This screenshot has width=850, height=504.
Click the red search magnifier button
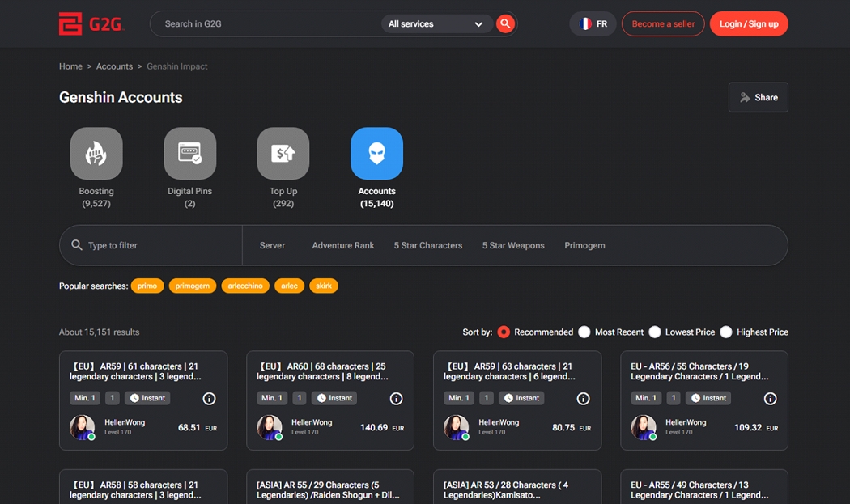tap(505, 23)
